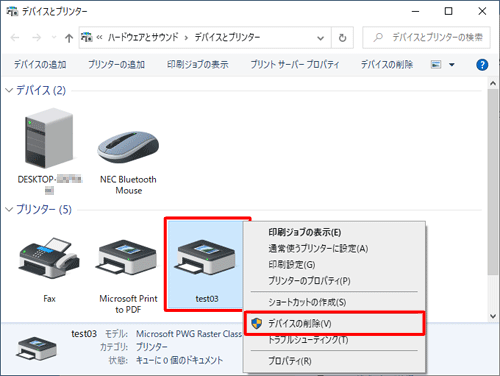Click the デバイスとプリンターの検索 search field
The image size is (500, 376).
coord(426,37)
